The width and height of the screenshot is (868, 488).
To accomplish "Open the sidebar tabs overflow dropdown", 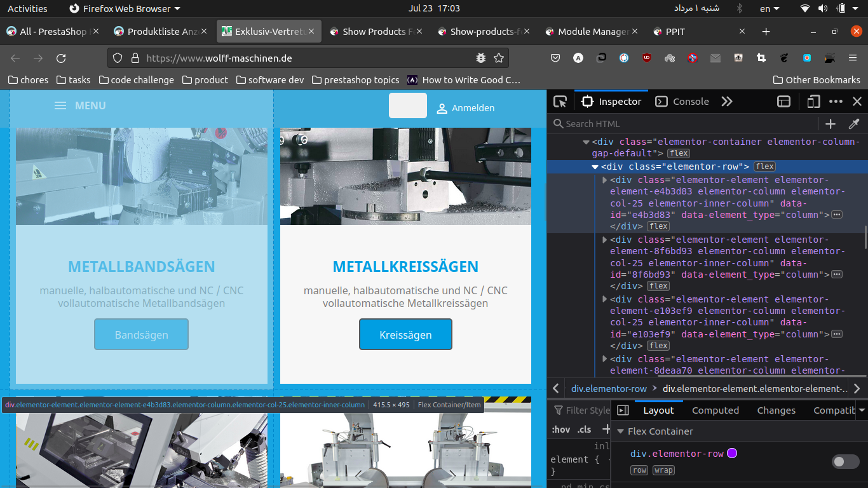I will coord(862,410).
